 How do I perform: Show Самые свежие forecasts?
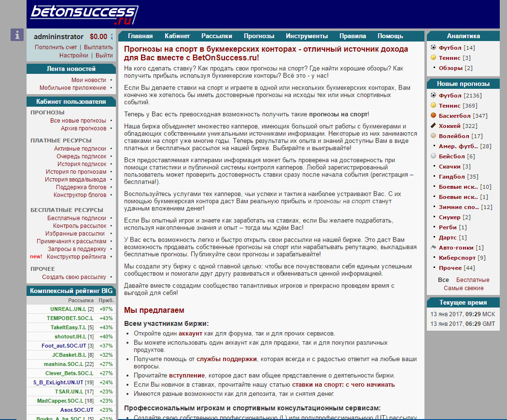(464, 288)
